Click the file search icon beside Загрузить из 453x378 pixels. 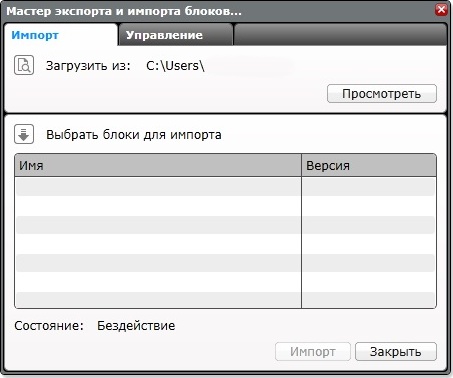pyautogui.click(x=24, y=65)
